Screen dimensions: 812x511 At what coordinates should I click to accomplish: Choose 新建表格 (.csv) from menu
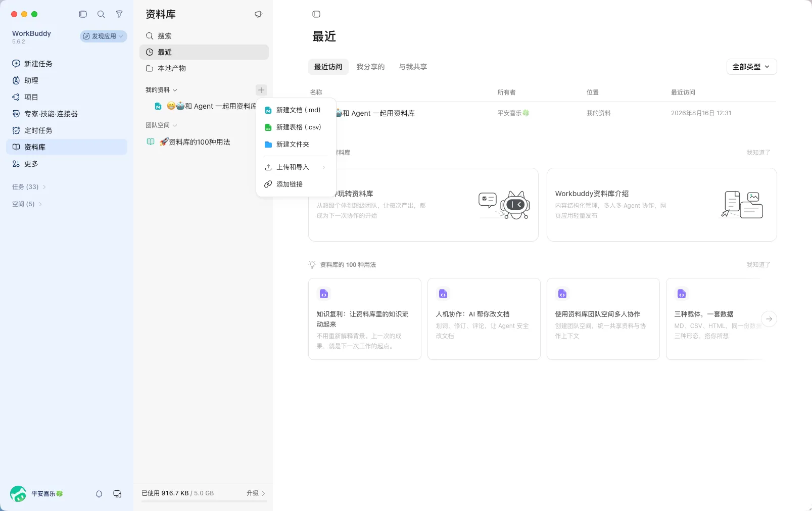[x=296, y=127]
